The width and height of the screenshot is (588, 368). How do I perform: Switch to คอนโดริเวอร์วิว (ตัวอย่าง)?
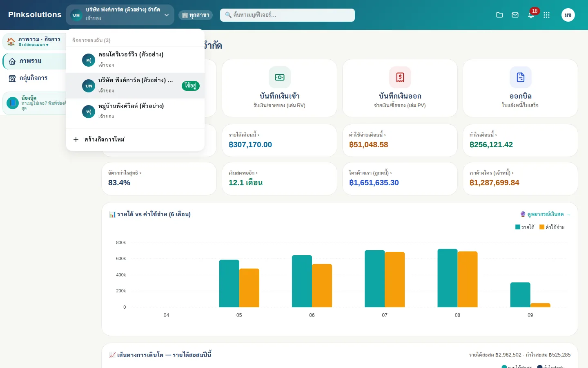(135, 60)
